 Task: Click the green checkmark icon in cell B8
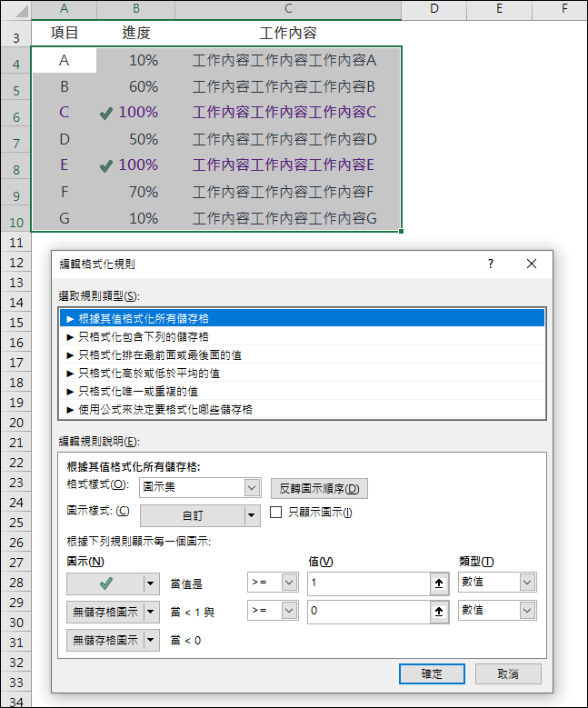[106, 166]
